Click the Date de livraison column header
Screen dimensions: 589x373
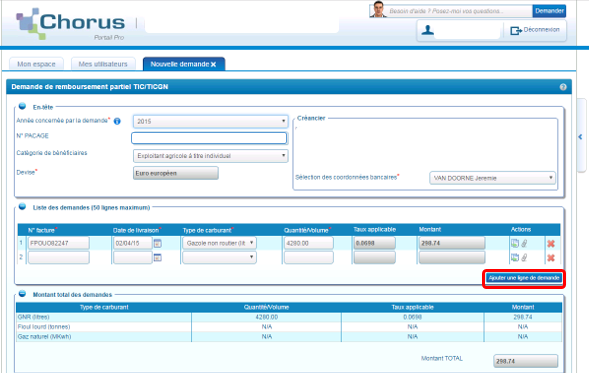[137, 230]
